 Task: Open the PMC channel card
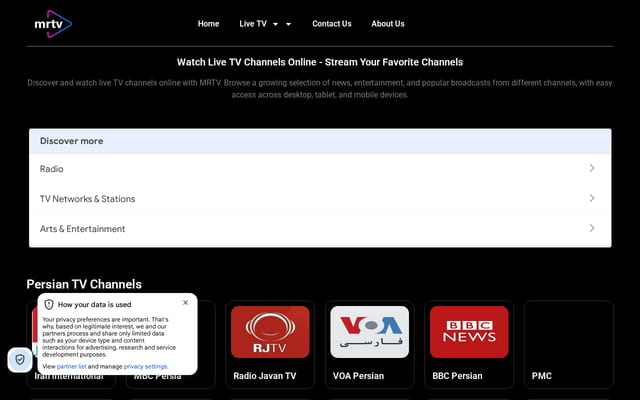tap(569, 344)
